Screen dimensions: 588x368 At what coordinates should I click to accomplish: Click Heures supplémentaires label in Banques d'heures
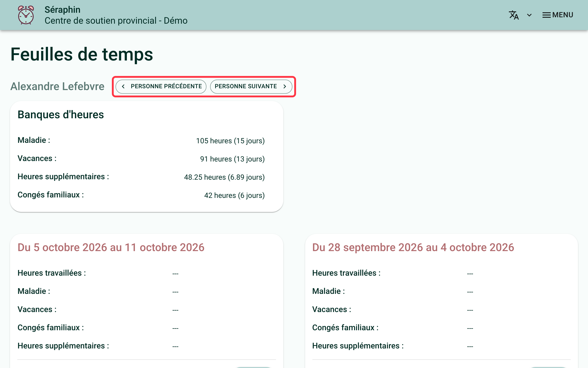[x=63, y=176]
